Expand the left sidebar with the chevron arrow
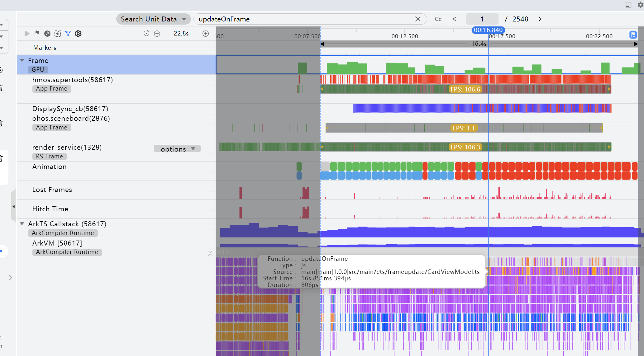 pos(10,278)
